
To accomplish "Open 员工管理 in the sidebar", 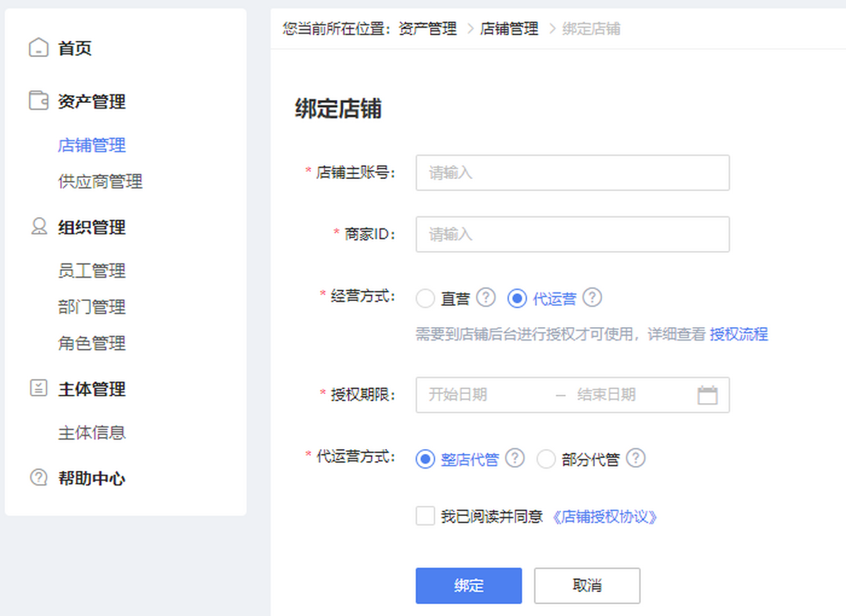I will [92, 270].
